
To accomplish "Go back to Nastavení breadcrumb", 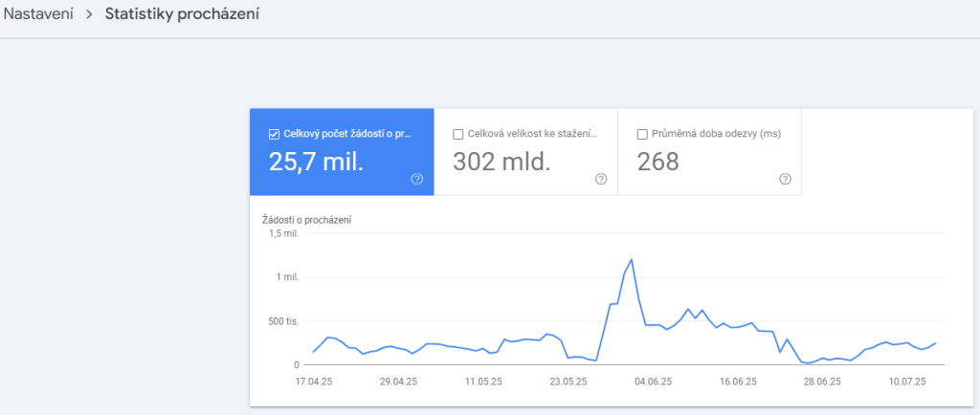I will tap(38, 13).
